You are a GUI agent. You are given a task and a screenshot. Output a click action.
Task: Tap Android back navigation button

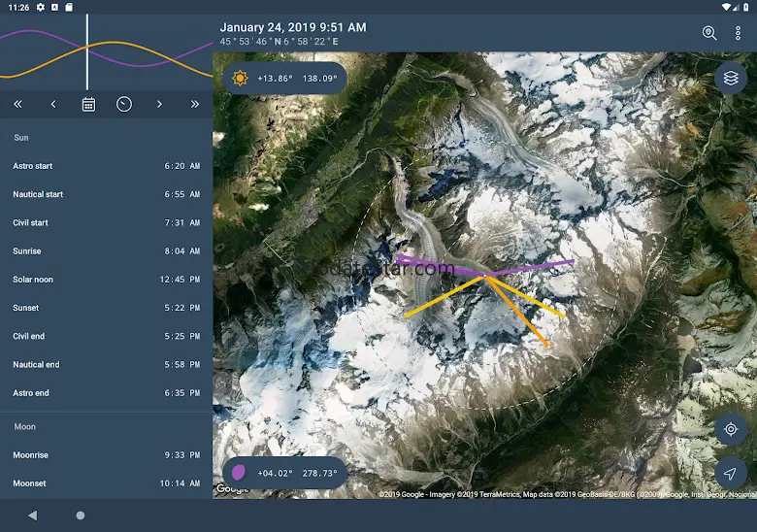point(32,515)
